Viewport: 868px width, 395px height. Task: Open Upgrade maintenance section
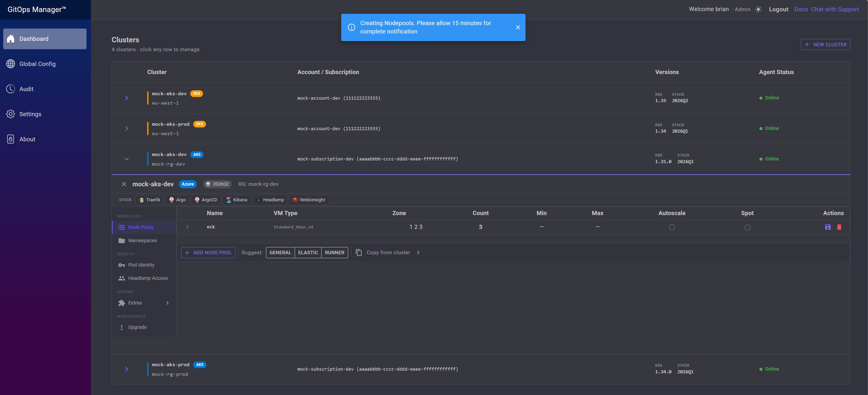coord(144,327)
